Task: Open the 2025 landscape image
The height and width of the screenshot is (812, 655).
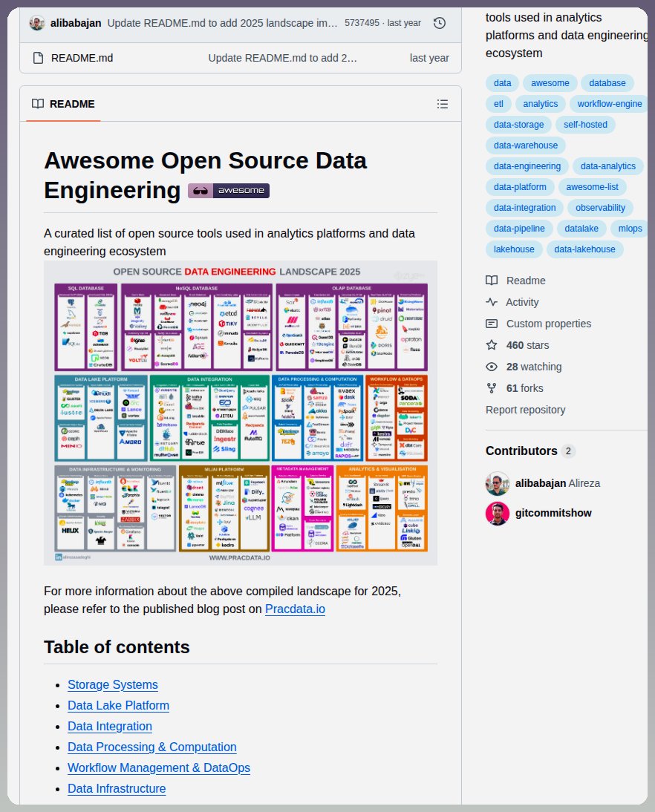Action: [241, 413]
